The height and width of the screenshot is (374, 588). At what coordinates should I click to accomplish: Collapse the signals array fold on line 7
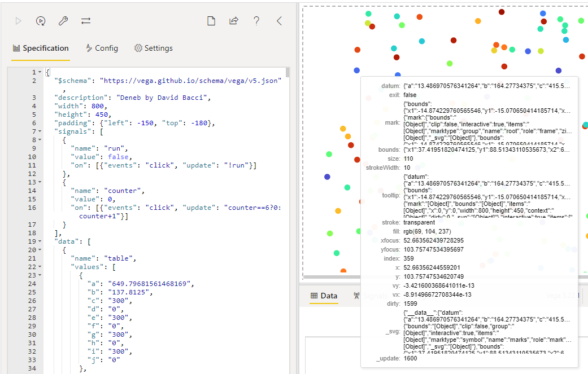pos(40,131)
